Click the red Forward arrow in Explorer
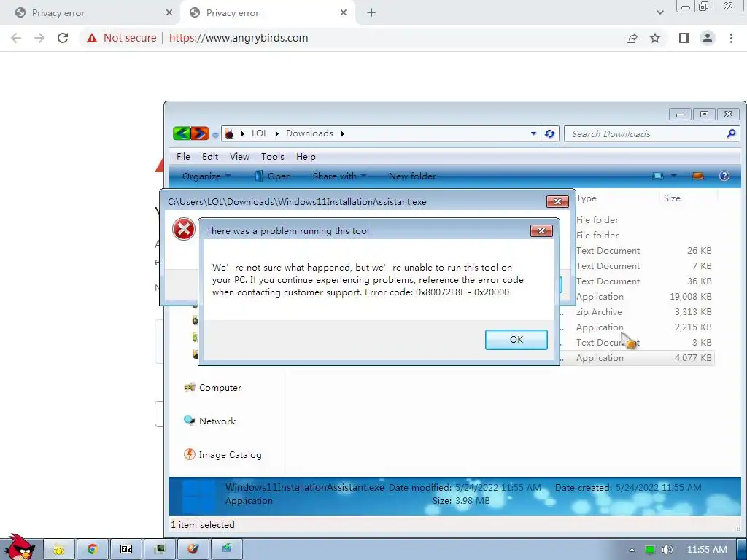Viewport: 747px width, 560px height. point(200,133)
